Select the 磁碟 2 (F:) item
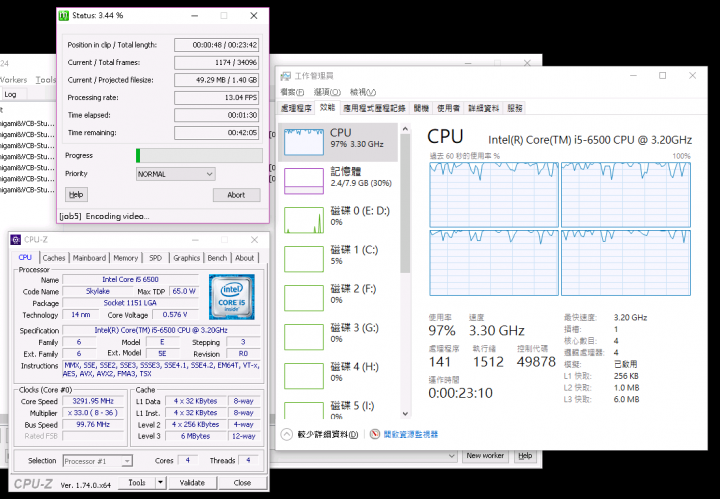The image size is (720, 499). coord(338,298)
